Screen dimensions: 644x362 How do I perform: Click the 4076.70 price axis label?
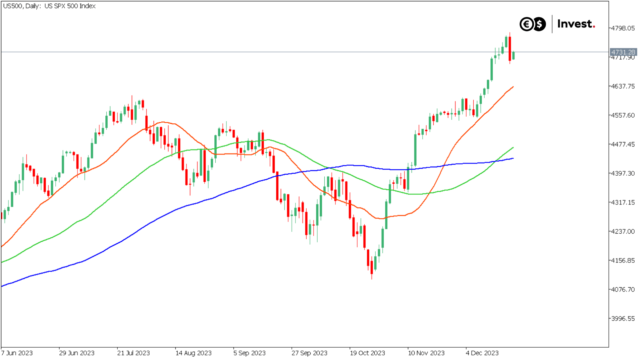click(x=623, y=289)
